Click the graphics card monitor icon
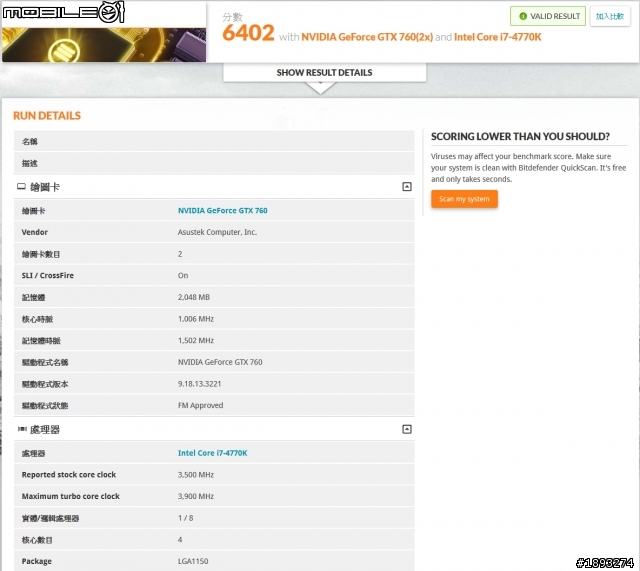Image resolution: width=640 pixels, height=571 pixels. [x=21, y=187]
